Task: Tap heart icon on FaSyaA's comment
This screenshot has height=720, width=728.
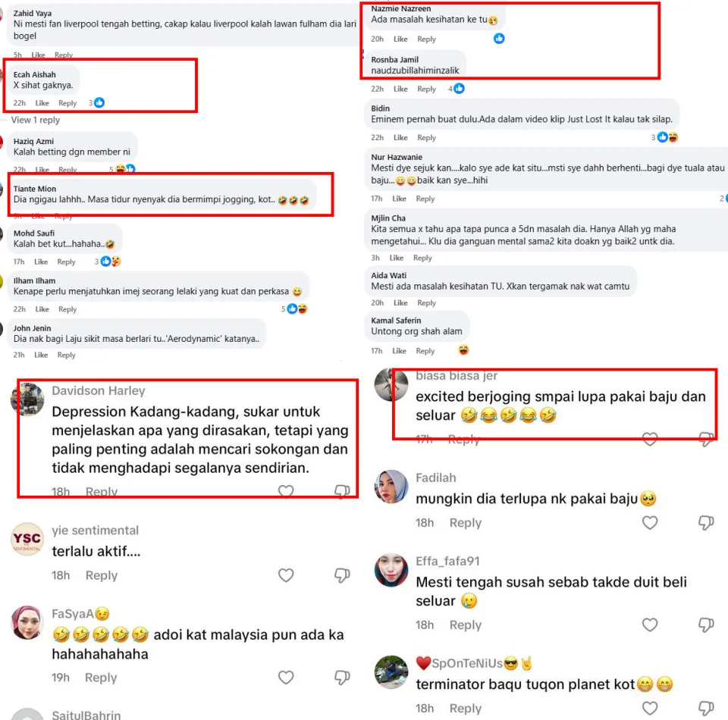Action: pos(286,678)
